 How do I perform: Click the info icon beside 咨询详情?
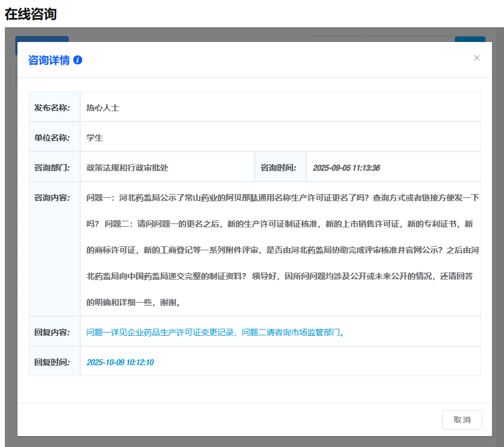click(77, 60)
